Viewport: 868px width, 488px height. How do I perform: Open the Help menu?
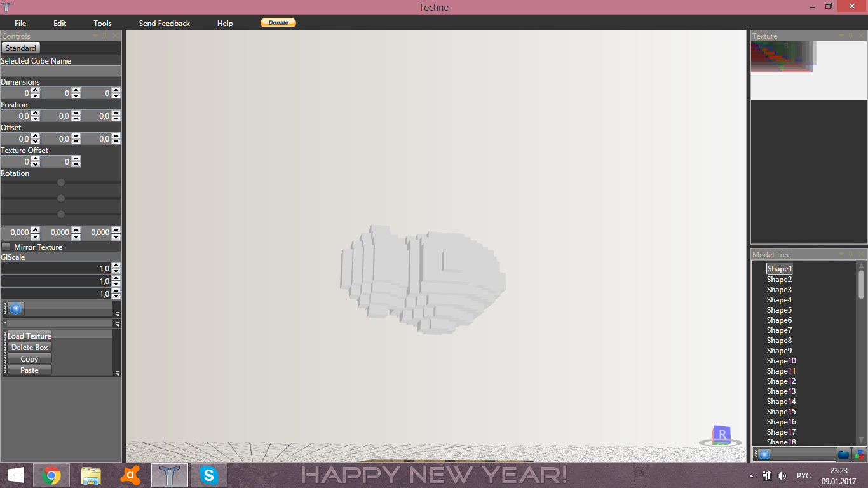225,23
